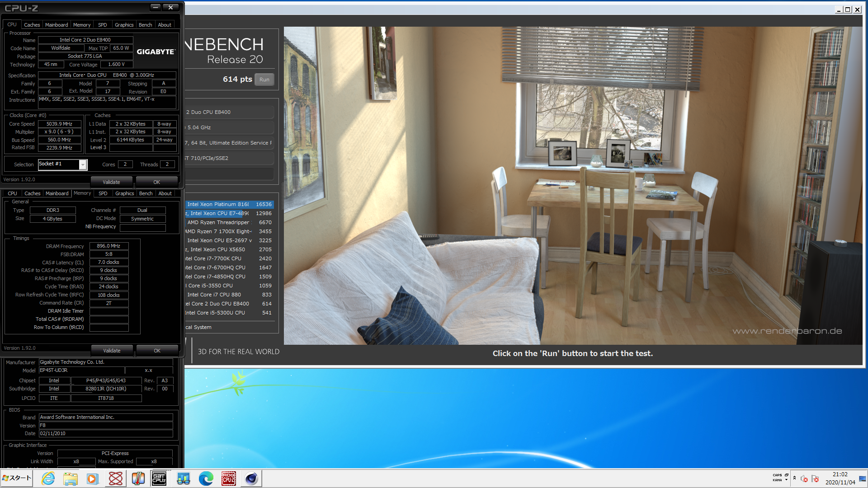
Task: Open Windows Explorer folder icon in taskbar
Action: tap(70, 479)
